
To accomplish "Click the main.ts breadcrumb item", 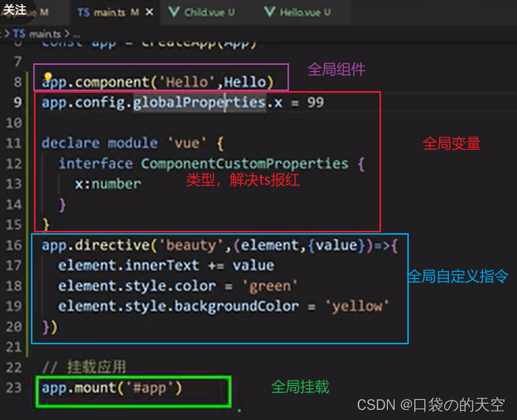I will point(45,34).
